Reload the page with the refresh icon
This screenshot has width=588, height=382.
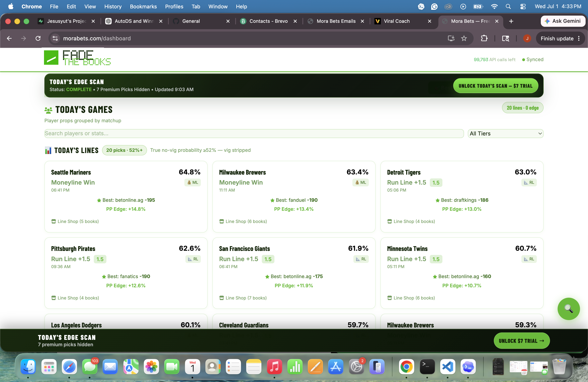[38, 39]
